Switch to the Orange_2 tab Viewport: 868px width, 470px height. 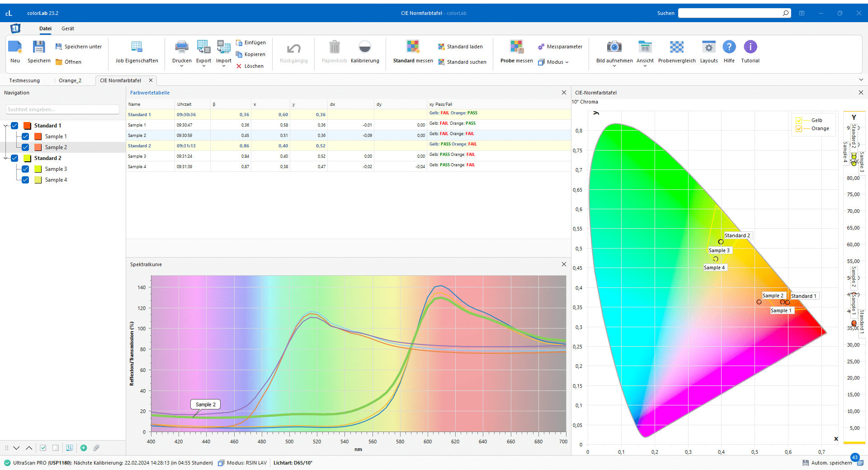tap(70, 80)
